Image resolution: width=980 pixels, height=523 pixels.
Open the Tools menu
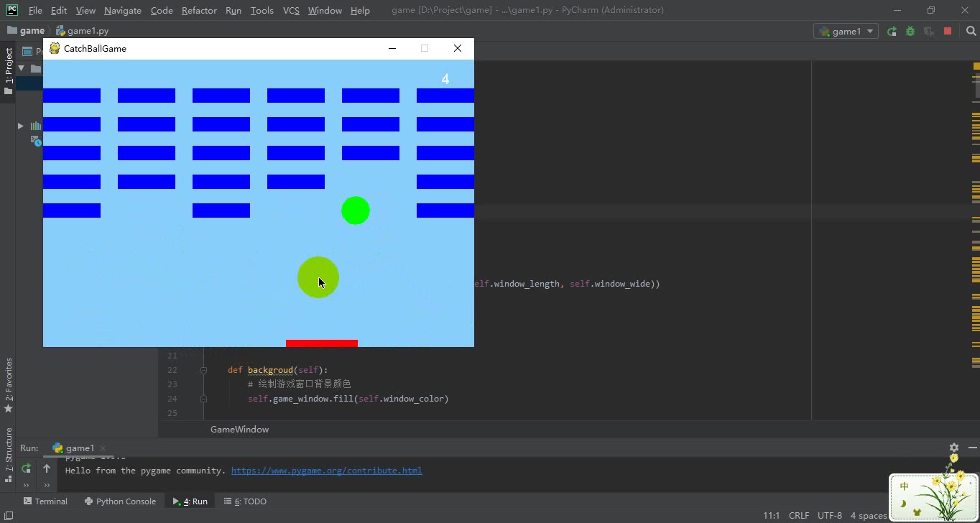click(262, 10)
